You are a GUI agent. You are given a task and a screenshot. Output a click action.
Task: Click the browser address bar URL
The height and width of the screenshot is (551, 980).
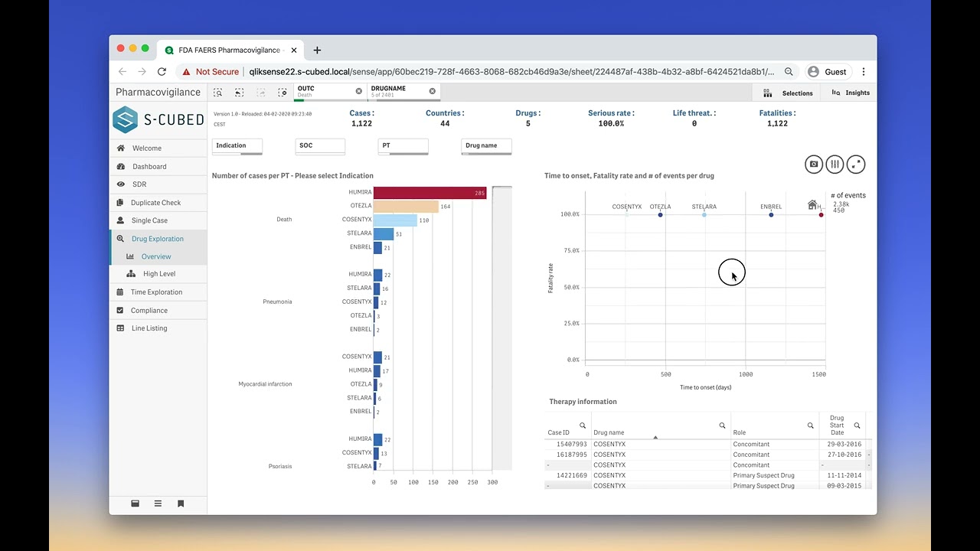click(512, 72)
